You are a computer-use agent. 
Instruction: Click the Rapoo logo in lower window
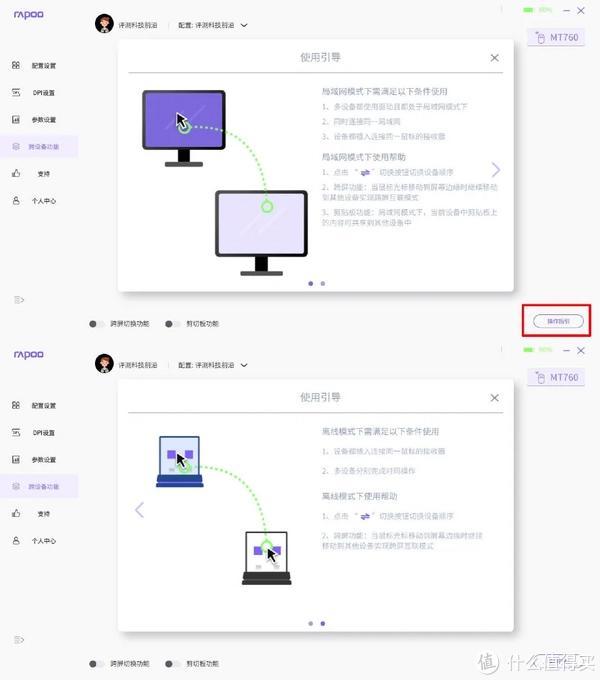coord(29,355)
